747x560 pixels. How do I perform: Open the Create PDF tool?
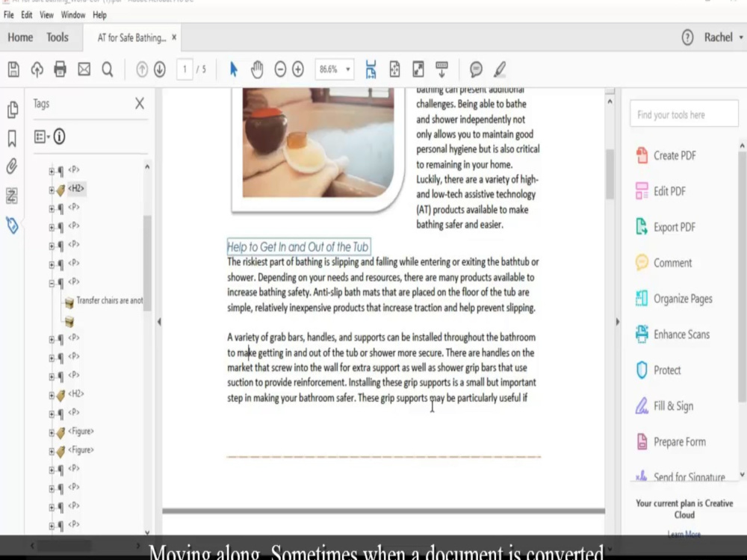666,155
